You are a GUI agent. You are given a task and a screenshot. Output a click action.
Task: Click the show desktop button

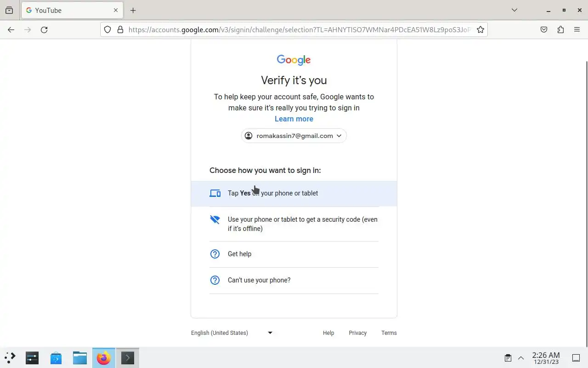click(576, 358)
